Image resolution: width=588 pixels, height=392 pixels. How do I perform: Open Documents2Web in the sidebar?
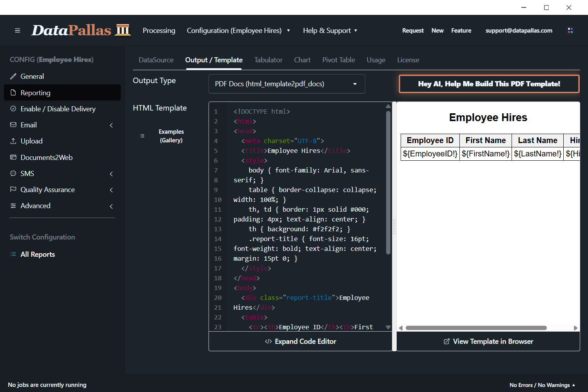point(62,157)
